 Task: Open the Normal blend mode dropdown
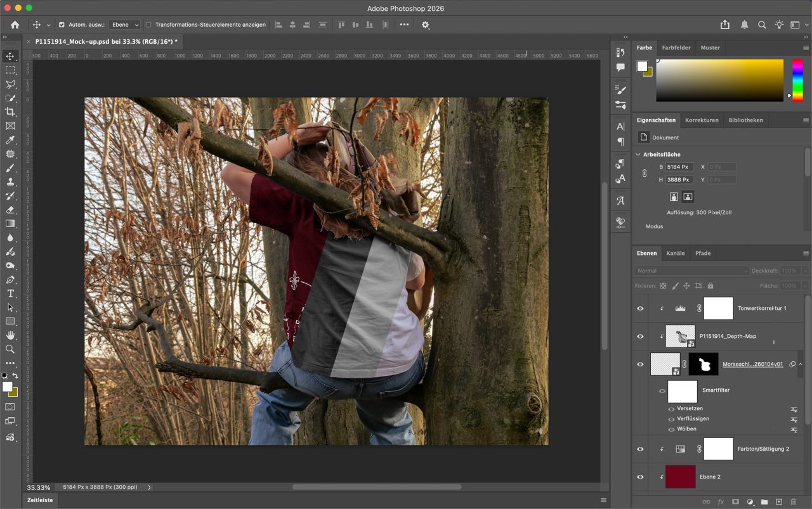click(691, 271)
